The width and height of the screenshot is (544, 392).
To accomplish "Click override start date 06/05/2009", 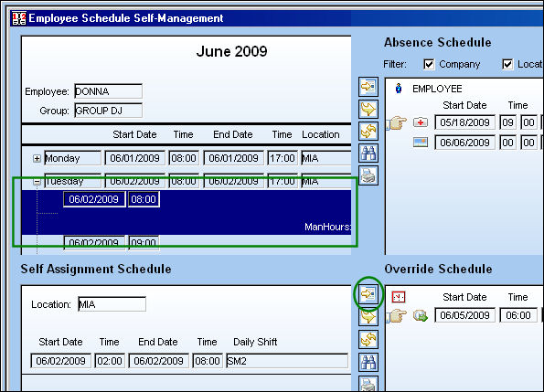I will coord(464,315).
